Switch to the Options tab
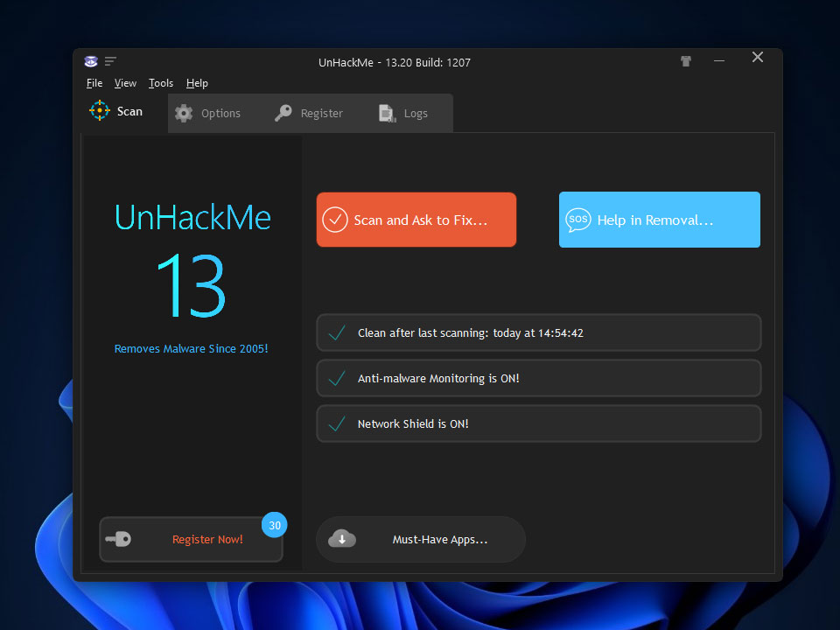Screen dimensions: 840x630 pyautogui.click(x=215, y=113)
